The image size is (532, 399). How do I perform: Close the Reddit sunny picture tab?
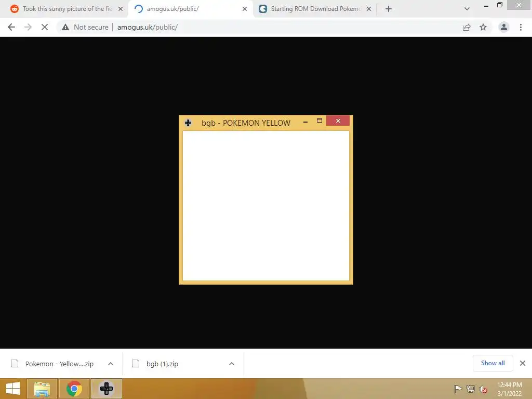coord(121,9)
